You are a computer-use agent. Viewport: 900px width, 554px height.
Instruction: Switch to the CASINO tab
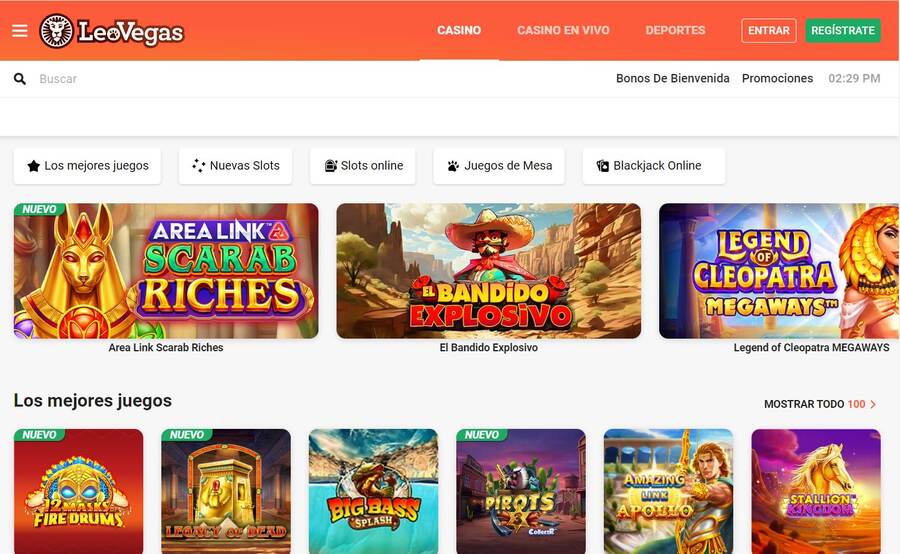click(459, 30)
